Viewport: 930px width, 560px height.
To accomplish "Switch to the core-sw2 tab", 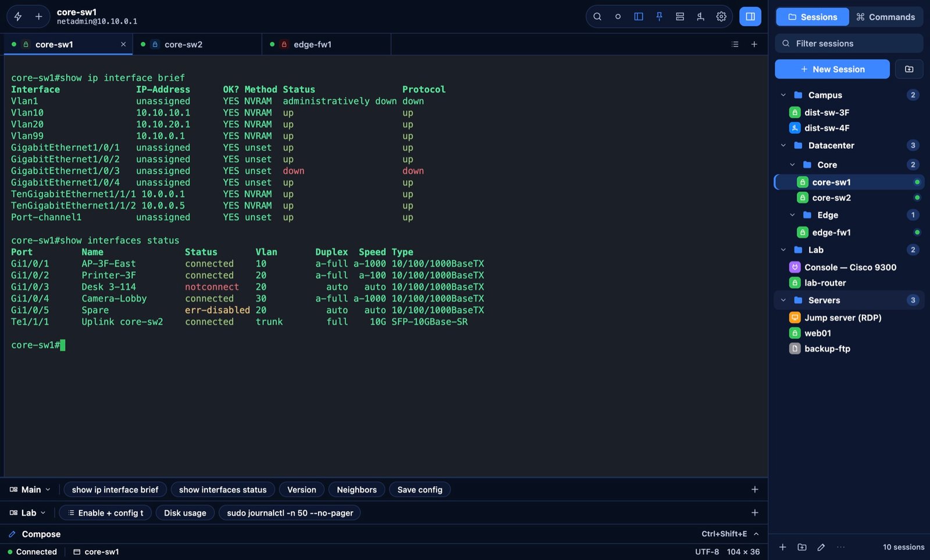I will point(197,44).
